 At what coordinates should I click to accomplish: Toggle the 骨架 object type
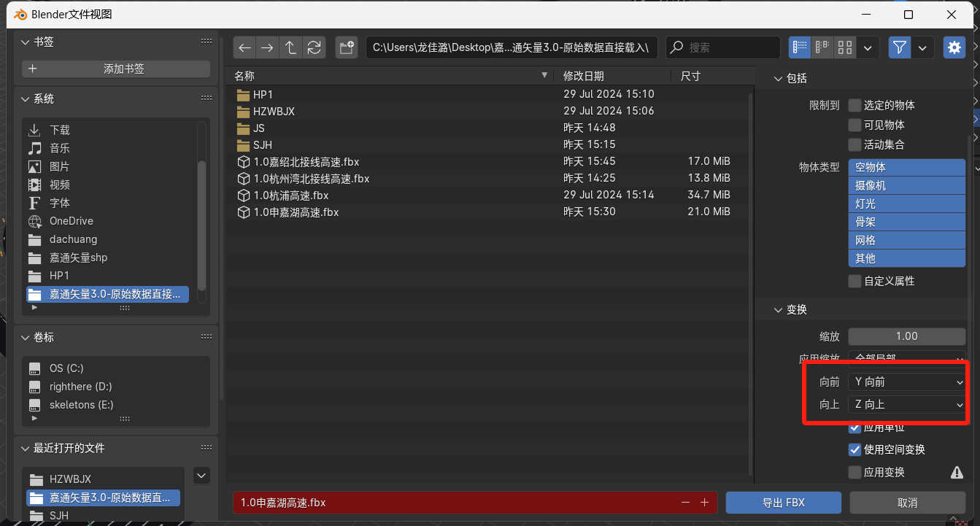tap(906, 222)
